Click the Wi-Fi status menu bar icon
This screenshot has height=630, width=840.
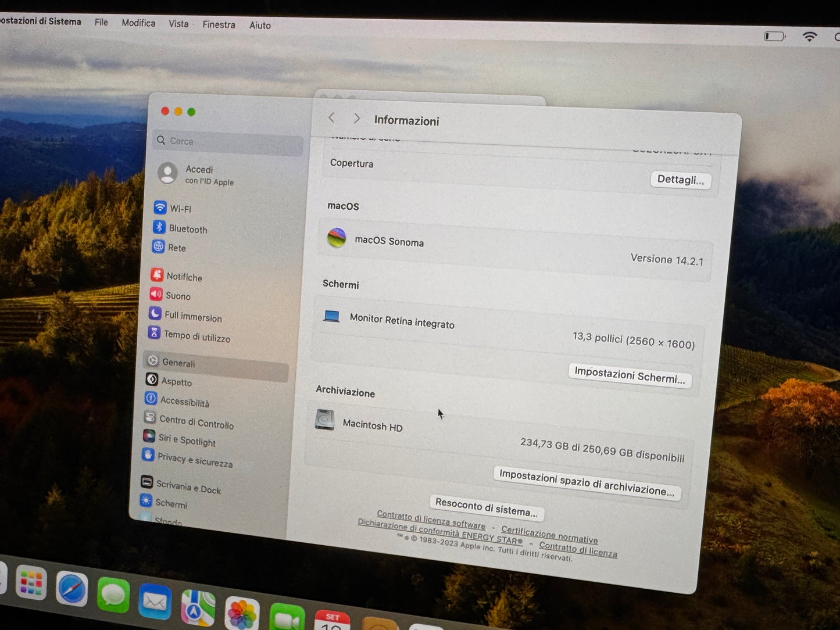(809, 37)
